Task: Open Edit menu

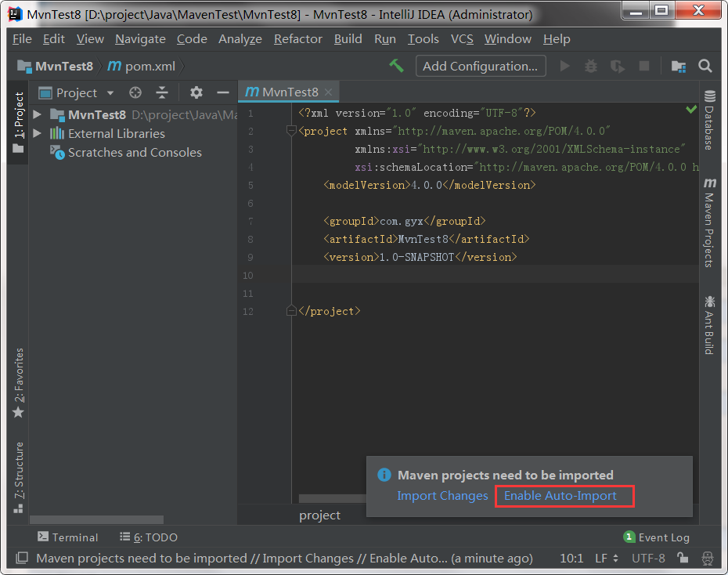Action: tap(54, 39)
